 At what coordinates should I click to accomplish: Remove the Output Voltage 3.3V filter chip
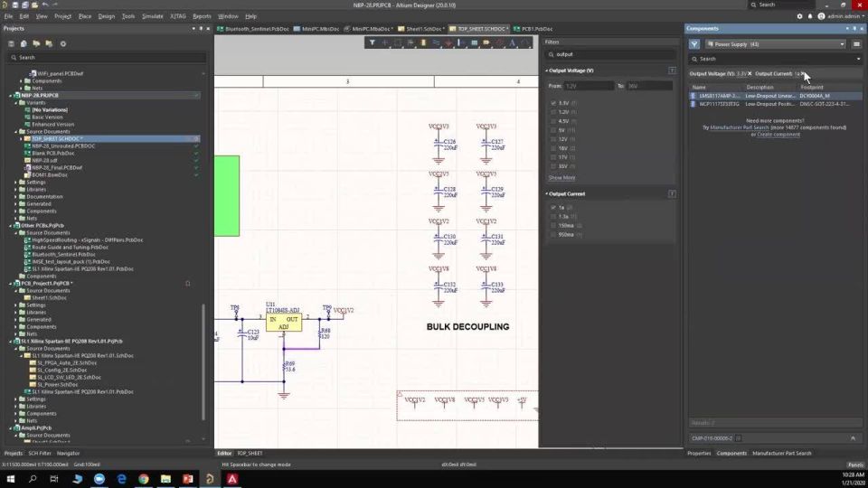750,73
